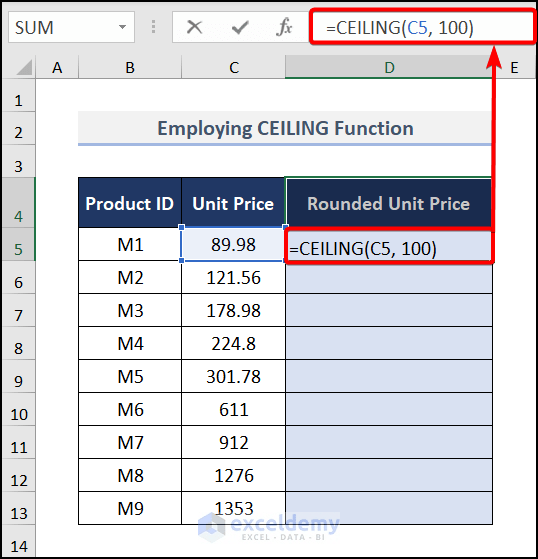Select column E header
This screenshot has height=559, width=538.
tap(514, 67)
